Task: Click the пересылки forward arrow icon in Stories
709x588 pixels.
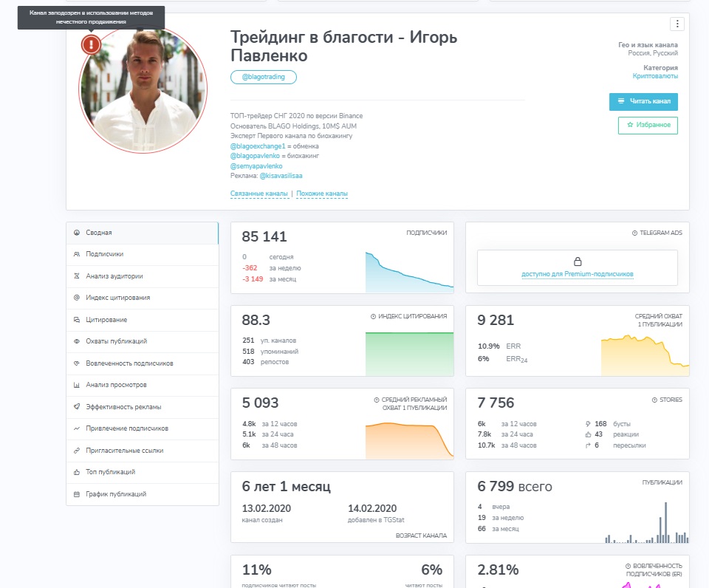Action: click(x=588, y=445)
